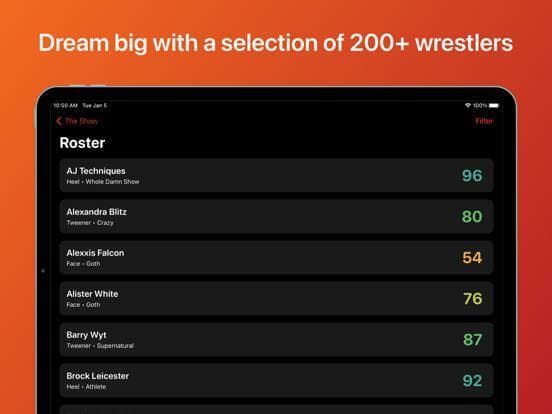
Task: Tap the battery icon in status bar
Action: pyautogui.click(x=494, y=105)
